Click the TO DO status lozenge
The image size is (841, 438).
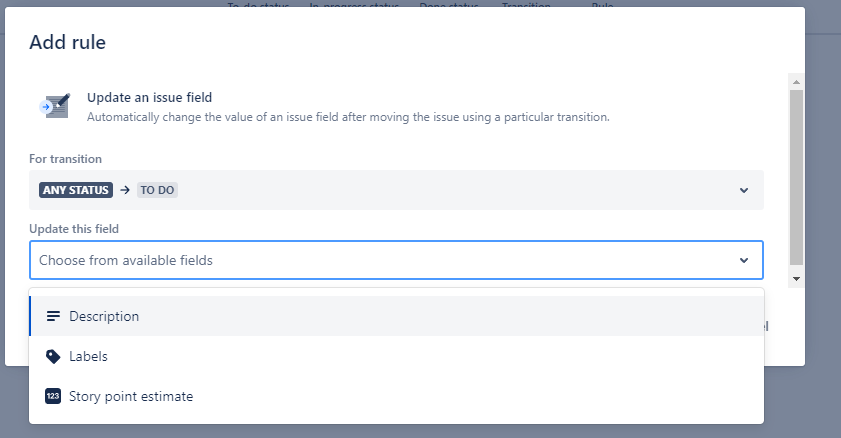[157, 190]
